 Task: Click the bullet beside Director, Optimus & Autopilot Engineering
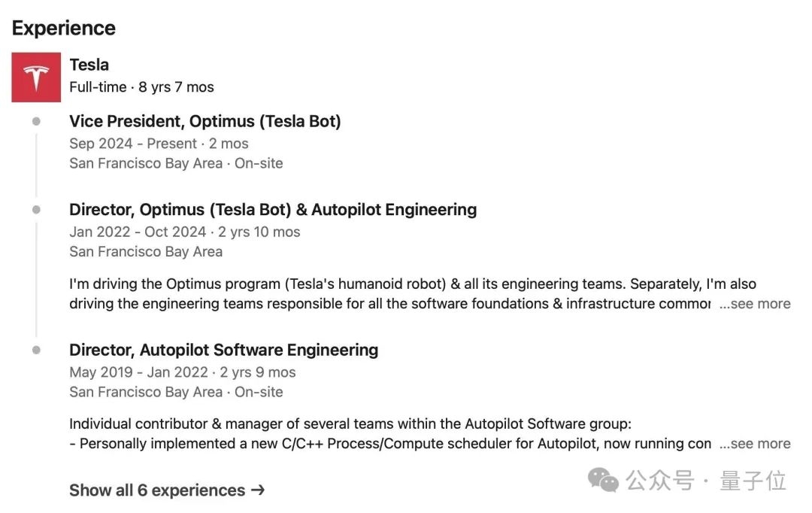36,210
